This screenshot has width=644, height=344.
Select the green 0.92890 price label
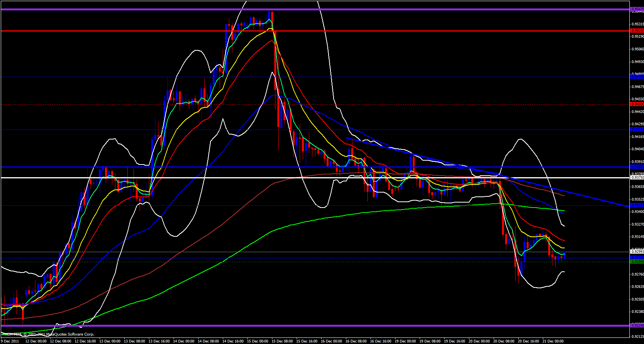[x=637, y=262]
